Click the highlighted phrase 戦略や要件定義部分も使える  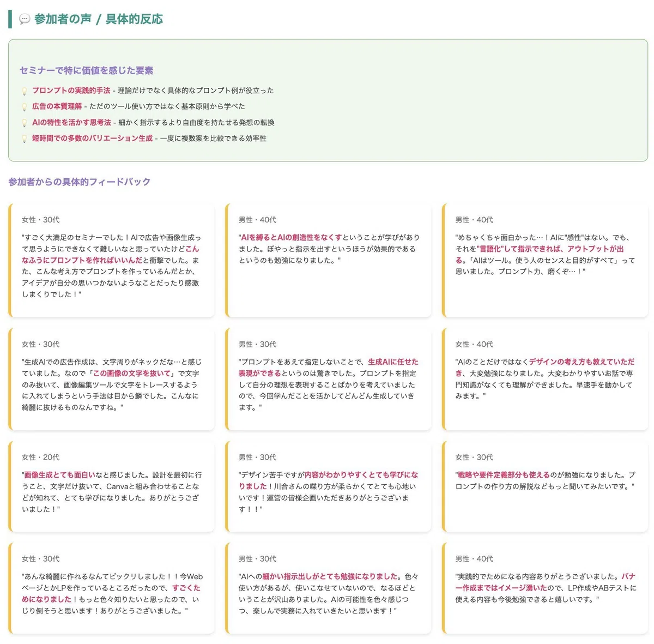point(504,475)
